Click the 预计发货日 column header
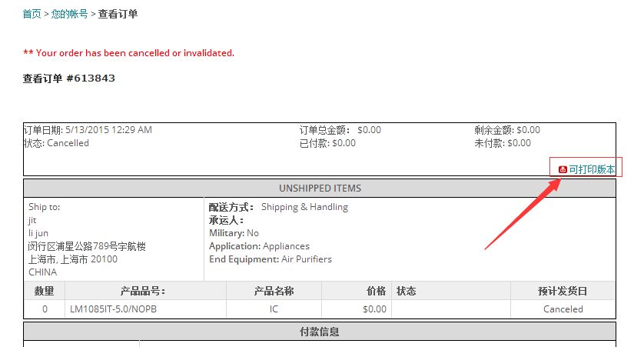 [563, 292]
